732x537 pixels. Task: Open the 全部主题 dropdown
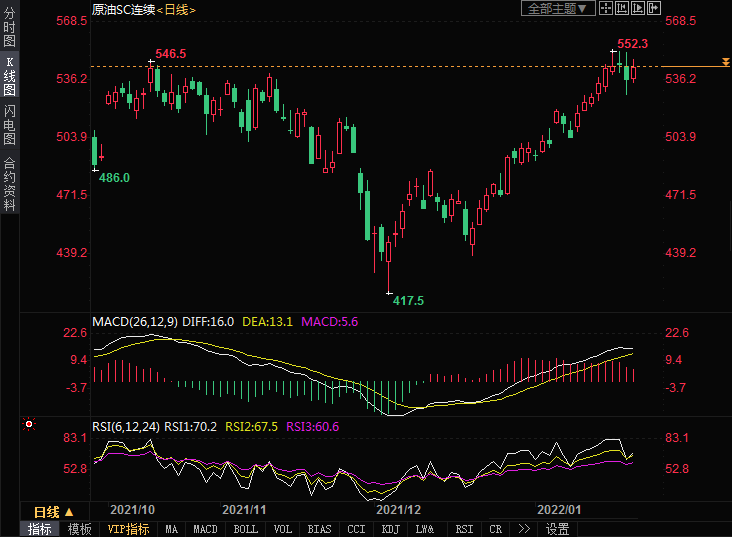[x=558, y=8]
